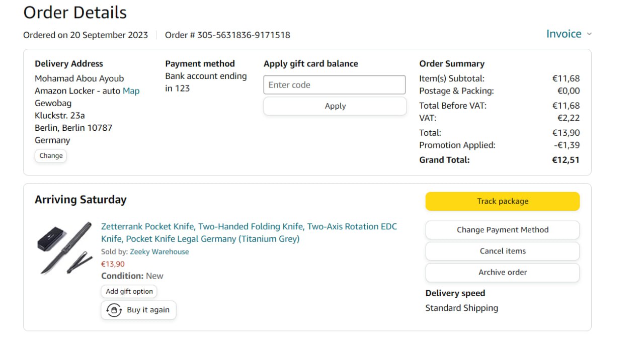
Task: Select Cancel items for this order
Action: 502,251
